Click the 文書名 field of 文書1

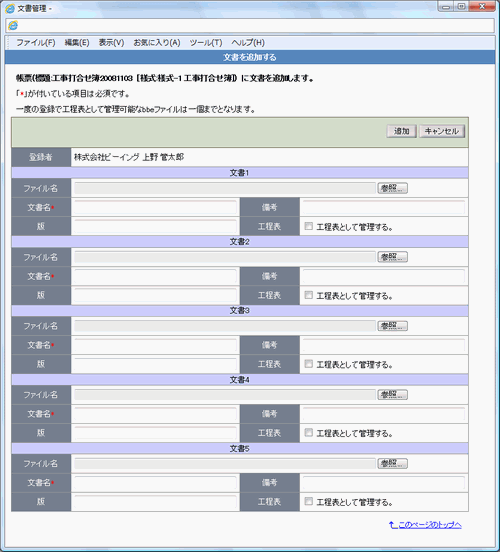pyautogui.click(x=155, y=207)
